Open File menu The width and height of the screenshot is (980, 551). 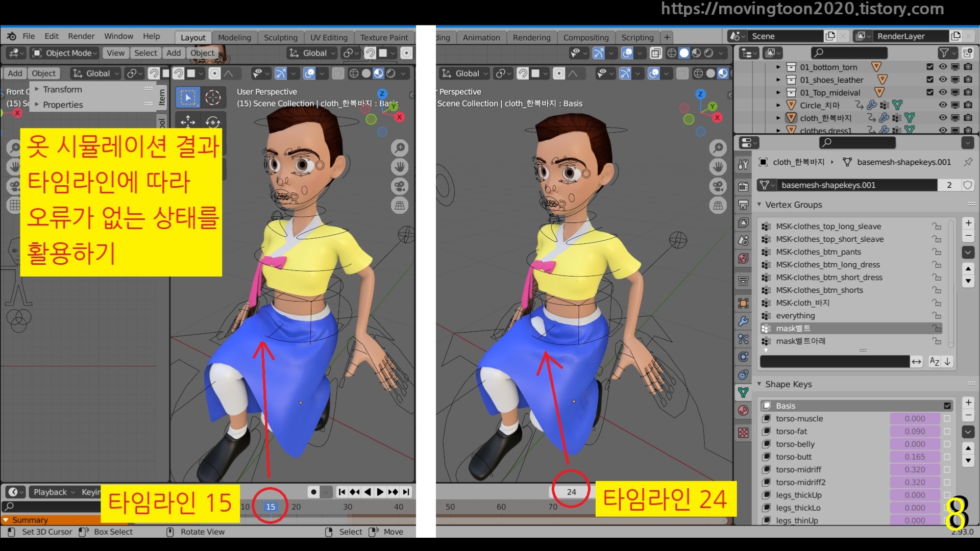click(x=29, y=36)
